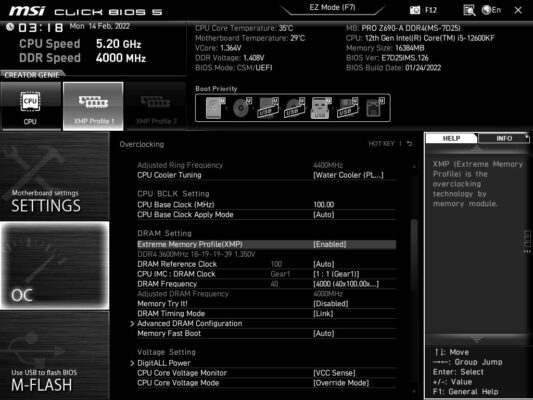This screenshot has height=400, width=533.
Task: Open DRAM Reference Clock Auto dropdown
Action: (x=324, y=264)
